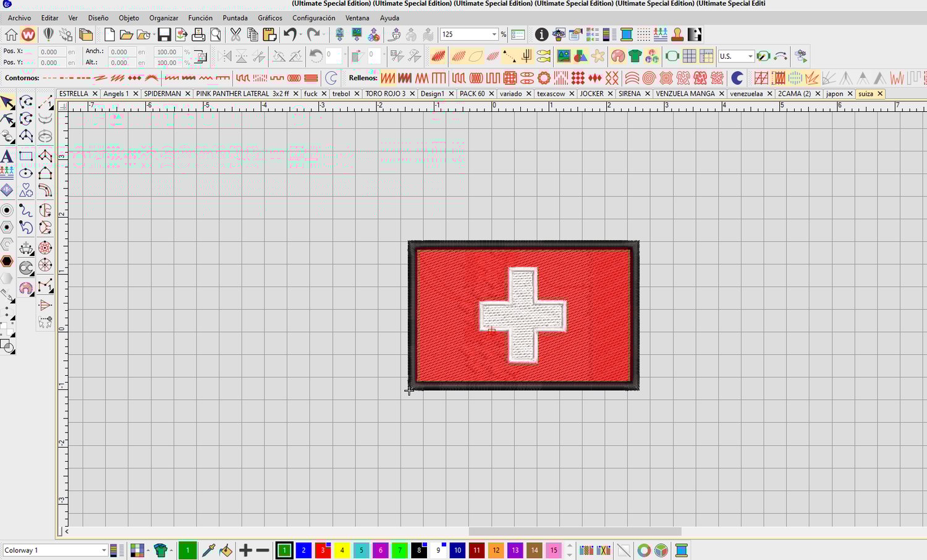The width and height of the screenshot is (927, 560).
Task: Go to the Home screen icon
Action: 11,35
